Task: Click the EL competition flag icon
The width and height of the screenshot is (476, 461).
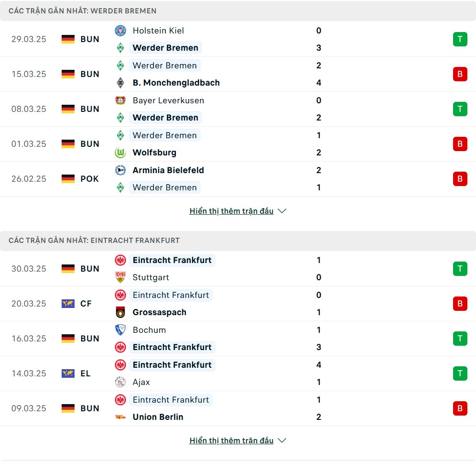Action: point(68,373)
